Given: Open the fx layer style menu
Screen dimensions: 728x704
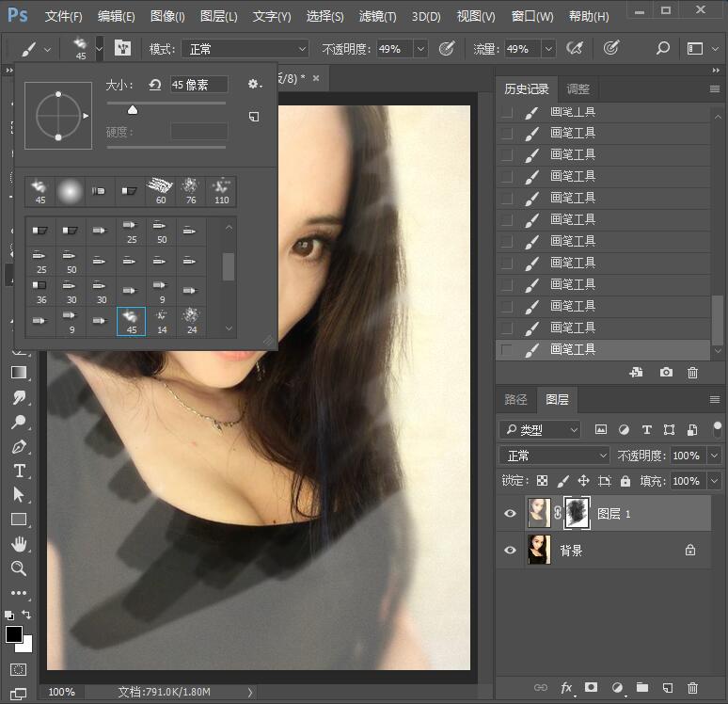Looking at the screenshot, I should coord(566,688).
